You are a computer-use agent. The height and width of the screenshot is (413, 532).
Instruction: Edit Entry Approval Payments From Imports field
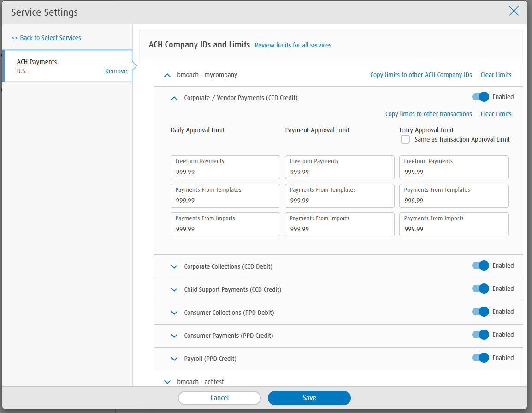coord(454,224)
